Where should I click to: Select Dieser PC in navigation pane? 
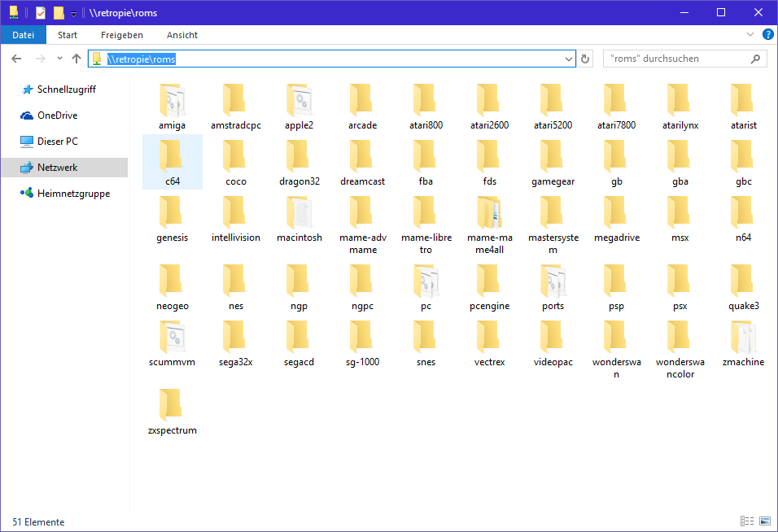(x=57, y=142)
